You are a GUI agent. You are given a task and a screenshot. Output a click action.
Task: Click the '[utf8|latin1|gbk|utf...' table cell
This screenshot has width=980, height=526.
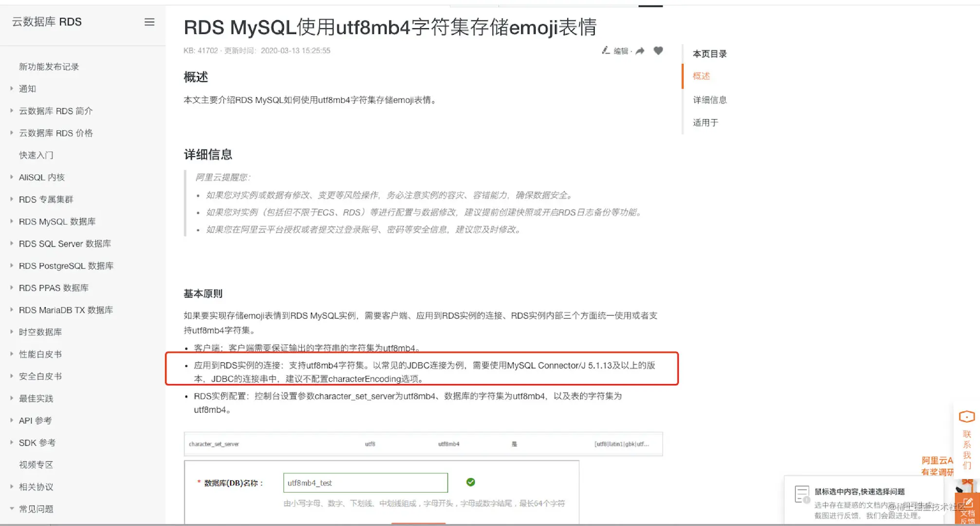[x=622, y=444]
